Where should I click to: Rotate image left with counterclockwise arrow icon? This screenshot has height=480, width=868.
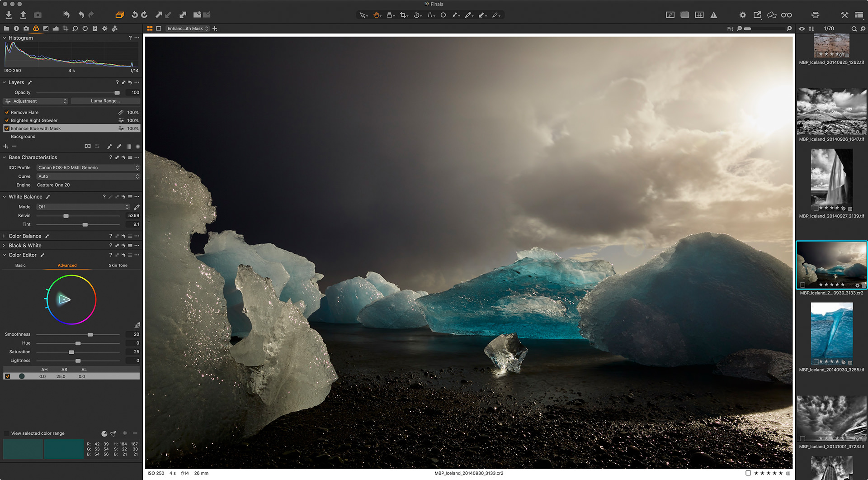[x=134, y=15]
